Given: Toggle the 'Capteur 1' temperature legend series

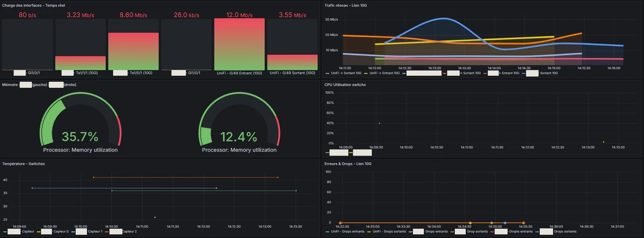Looking at the screenshot, I should (x=87, y=232).
